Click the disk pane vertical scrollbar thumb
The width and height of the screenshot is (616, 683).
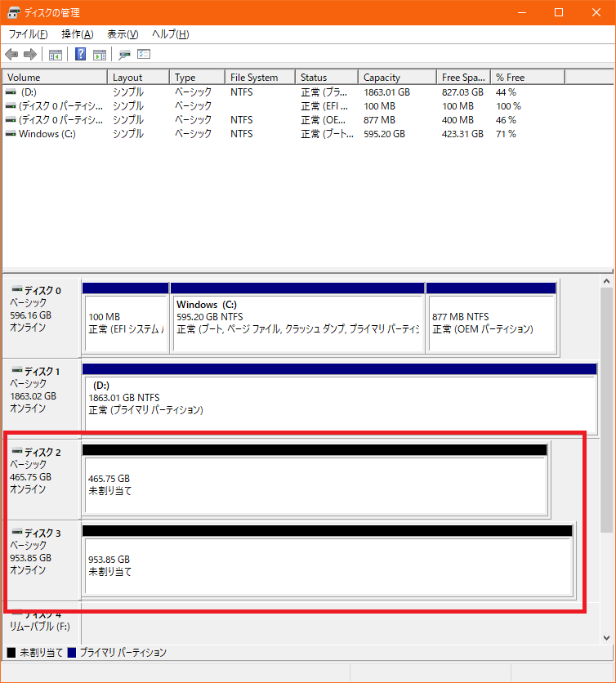tap(606, 410)
